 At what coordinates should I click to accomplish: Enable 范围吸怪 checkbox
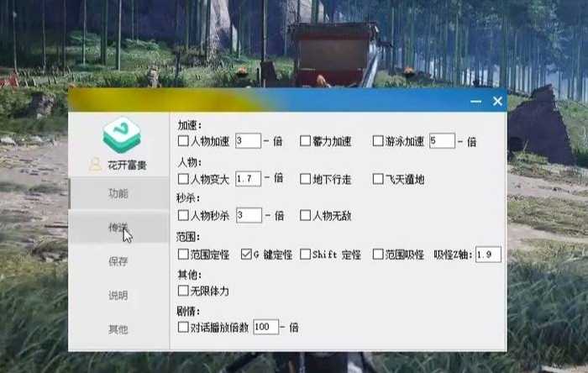[x=378, y=255]
